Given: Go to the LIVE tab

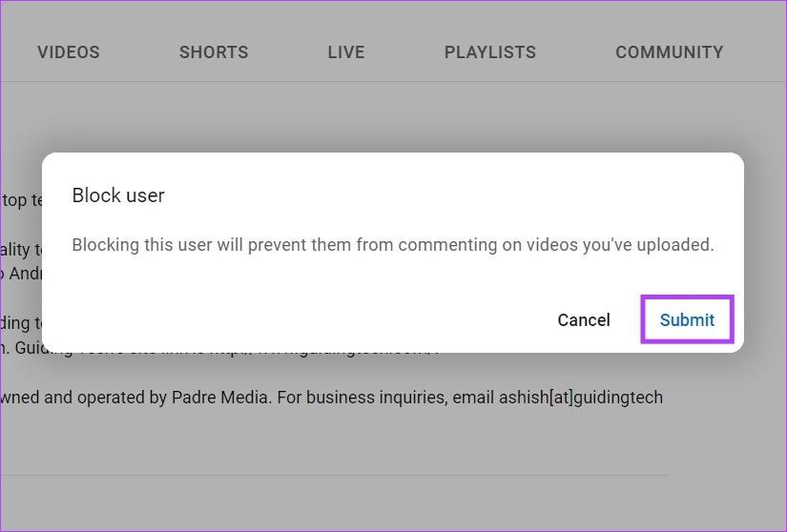Looking at the screenshot, I should pos(345,52).
